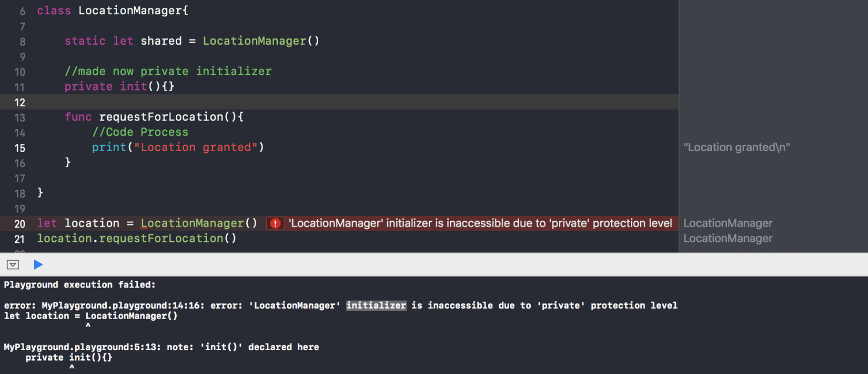Run the playground with the blue play button

point(38,264)
